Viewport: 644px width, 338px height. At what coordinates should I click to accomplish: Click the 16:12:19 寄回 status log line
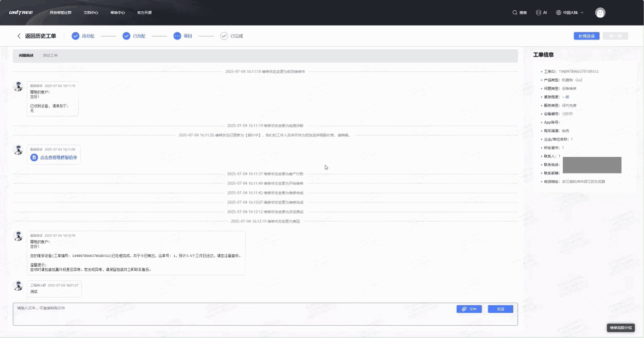265,221
